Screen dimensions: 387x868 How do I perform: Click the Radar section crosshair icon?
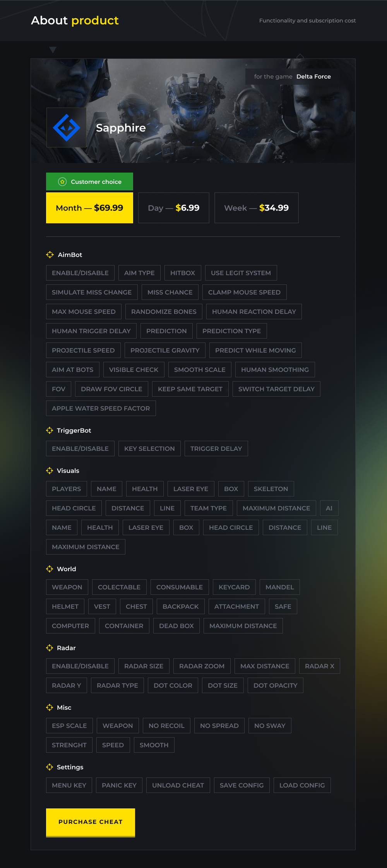click(x=50, y=648)
